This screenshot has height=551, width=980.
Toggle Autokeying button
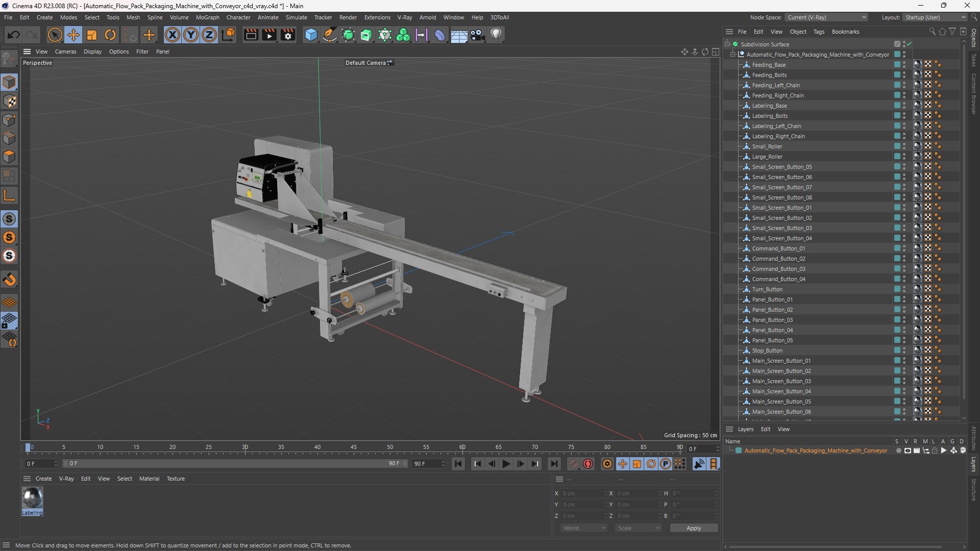588,464
